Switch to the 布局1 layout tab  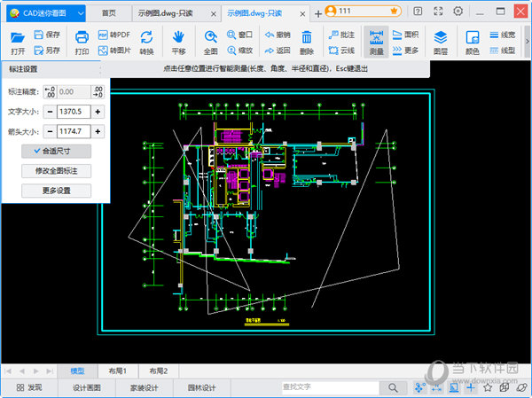[118, 371]
